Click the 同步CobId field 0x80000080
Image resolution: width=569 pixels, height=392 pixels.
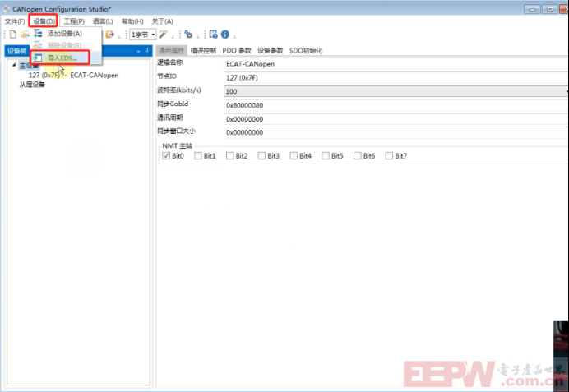(x=396, y=105)
